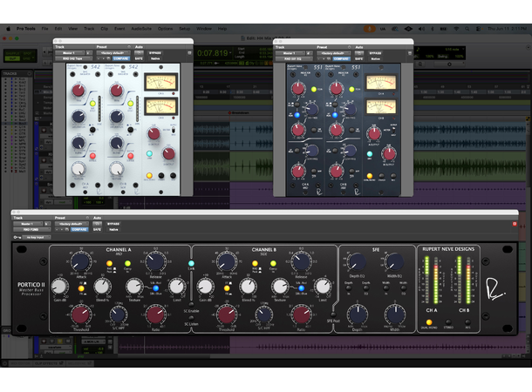The image size is (532, 392).
Task: Open the Apple menu
Action: [8, 29]
